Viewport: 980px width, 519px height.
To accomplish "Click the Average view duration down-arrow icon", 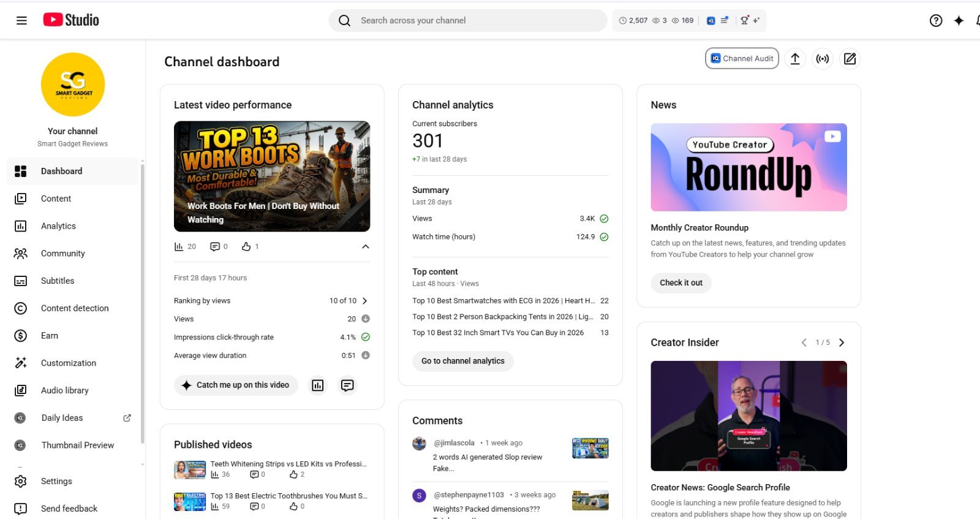I will [x=366, y=355].
